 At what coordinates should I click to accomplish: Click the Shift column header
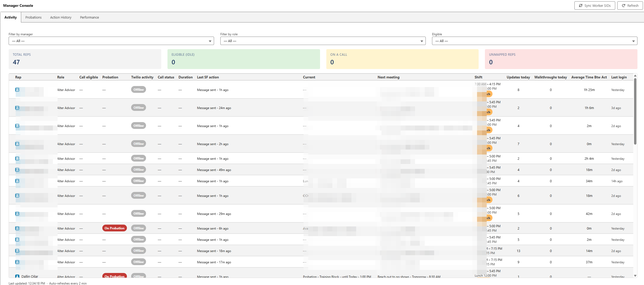coord(478,77)
